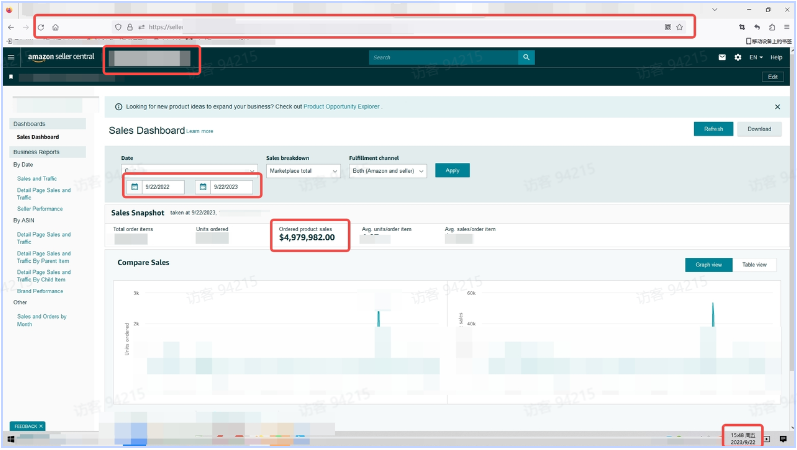Open the start date calendar icon

134,186
